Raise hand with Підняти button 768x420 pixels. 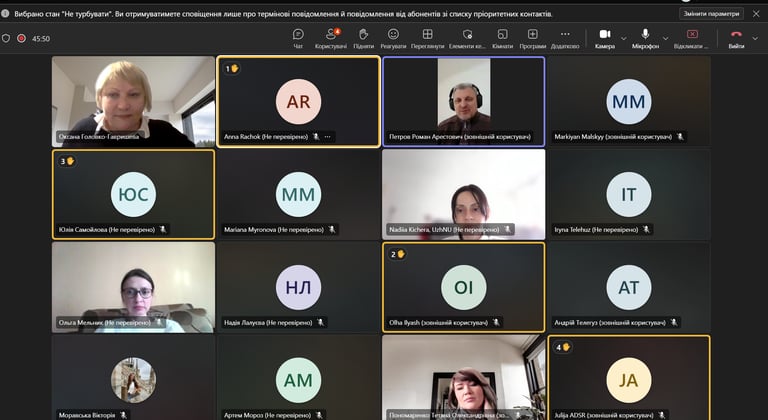pos(363,39)
